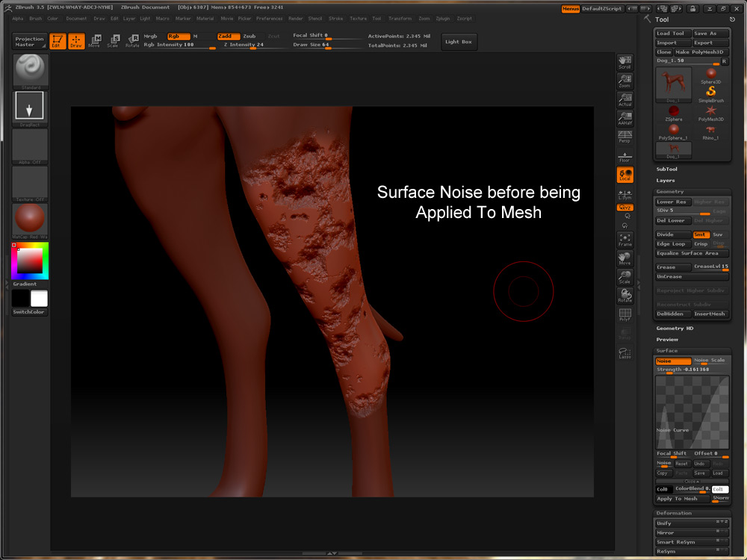Select the Scale transform tool in the top toolbar
747x560 pixels.
pyautogui.click(x=113, y=42)
